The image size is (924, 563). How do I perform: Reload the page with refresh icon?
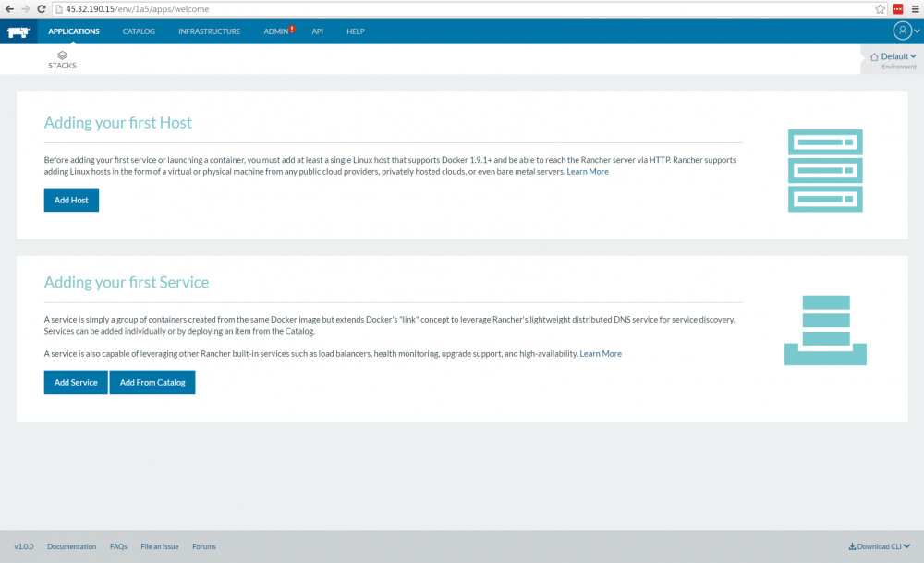[42, 9]
